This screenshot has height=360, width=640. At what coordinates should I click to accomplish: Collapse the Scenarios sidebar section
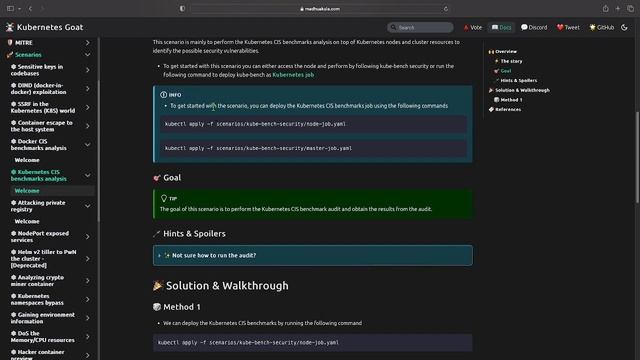coord(87,55)
